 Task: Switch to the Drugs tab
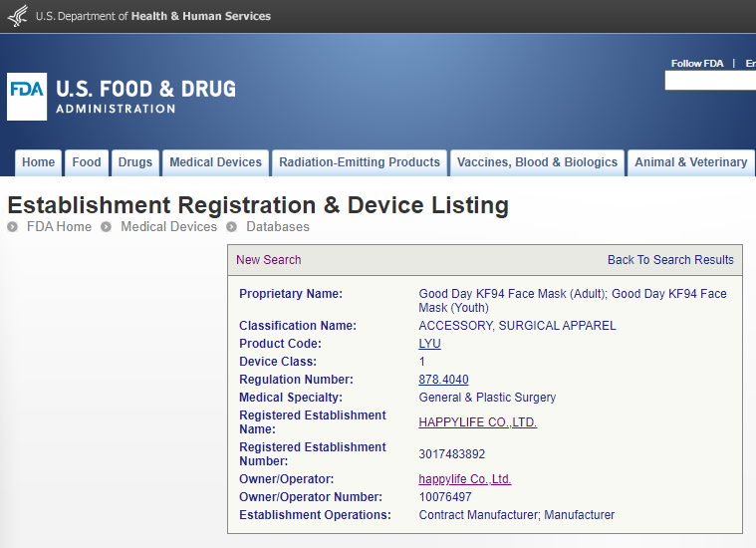point(135,162)
